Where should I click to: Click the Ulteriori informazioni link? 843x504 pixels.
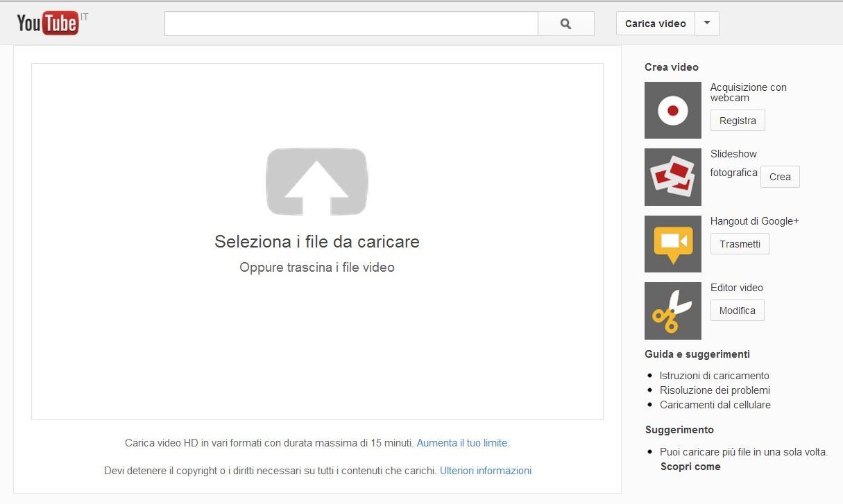tap(486, 471)
